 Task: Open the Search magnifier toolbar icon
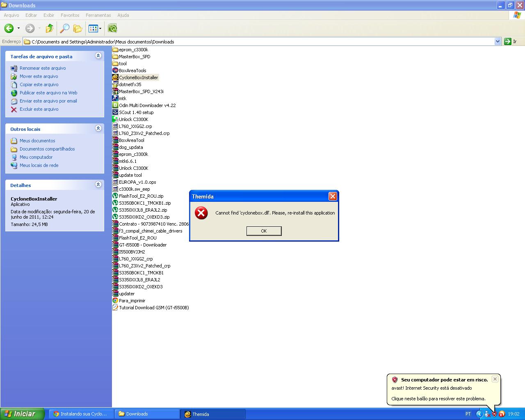(65, 28)
